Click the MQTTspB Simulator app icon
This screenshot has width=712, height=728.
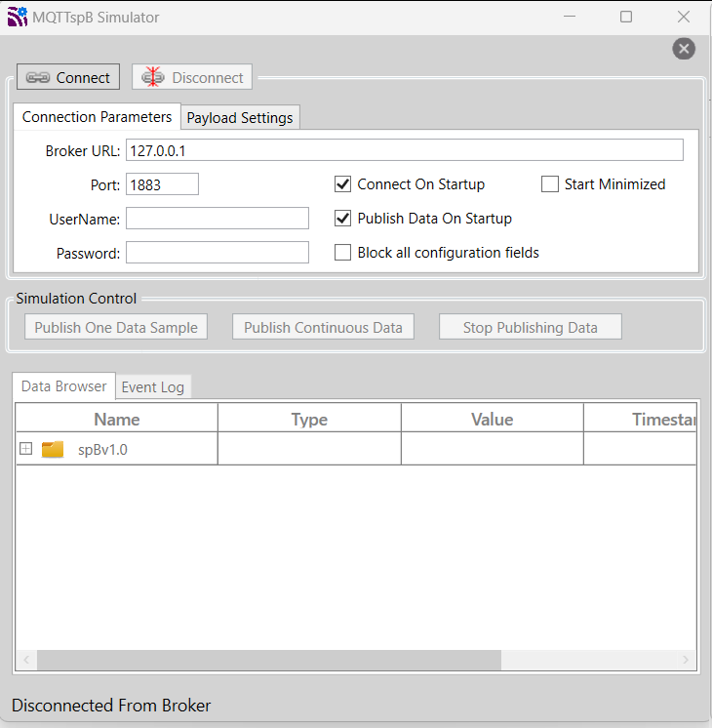pyautogui.click(x=18, y=17)
